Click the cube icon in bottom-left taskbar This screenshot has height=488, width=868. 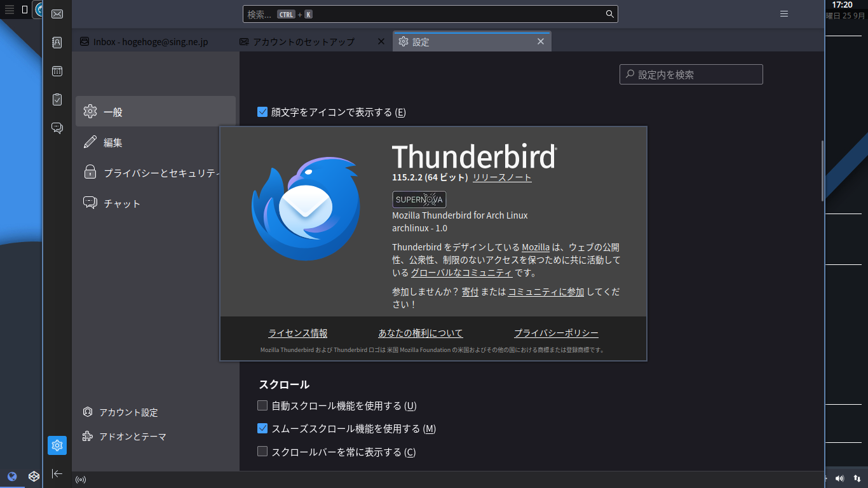pos(34,477)
